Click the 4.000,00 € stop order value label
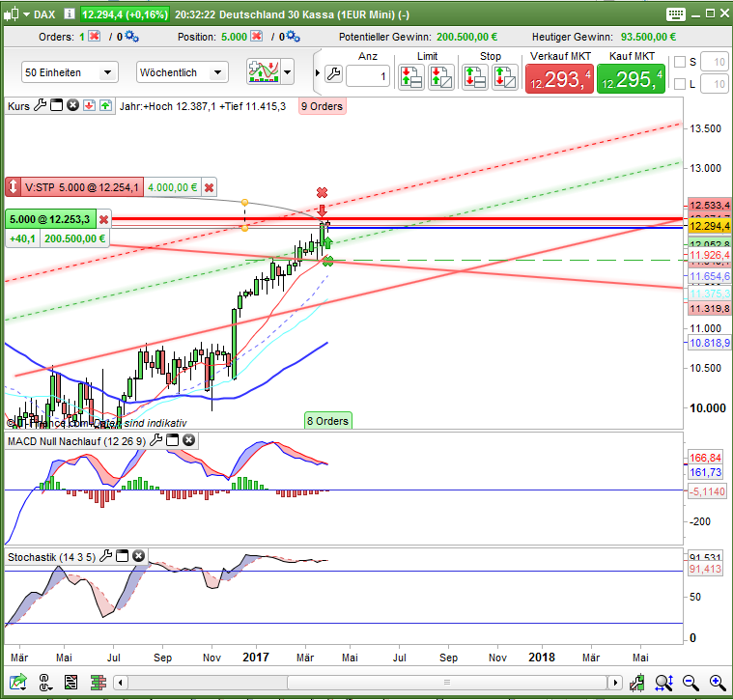Image resolution: width=733 pixels, height=700 pixels. (x=173, y=187)
